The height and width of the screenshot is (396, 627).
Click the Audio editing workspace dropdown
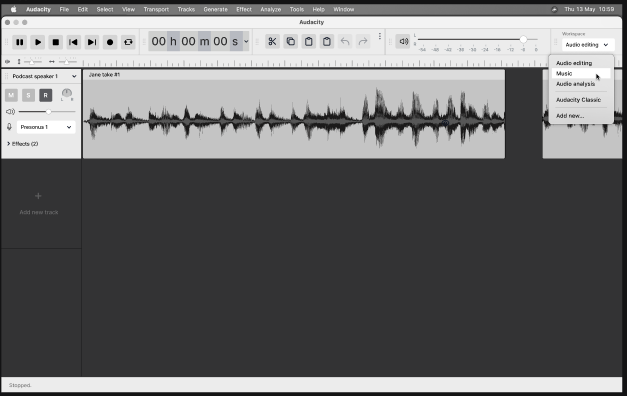tap(587, 45)
